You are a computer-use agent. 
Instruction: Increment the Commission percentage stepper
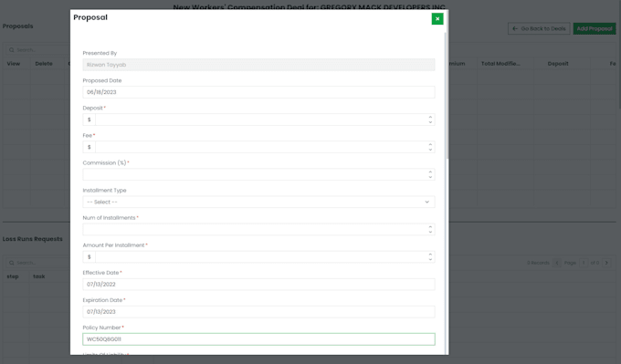(x=430, y=172)
